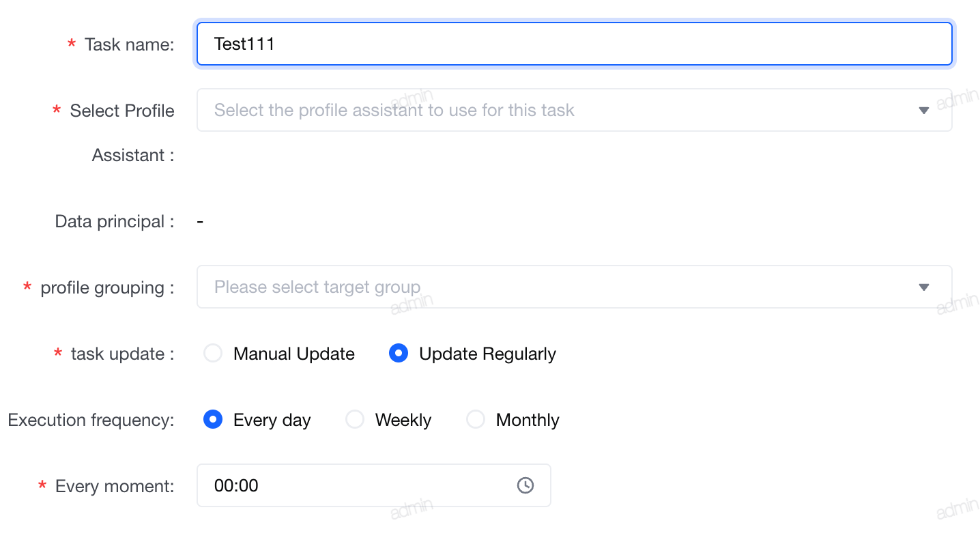Image resolution: width=980 pixels, height=542 pixels.
Task: Click the 'Data principal :' label
Action: click(x=114, y=221)
